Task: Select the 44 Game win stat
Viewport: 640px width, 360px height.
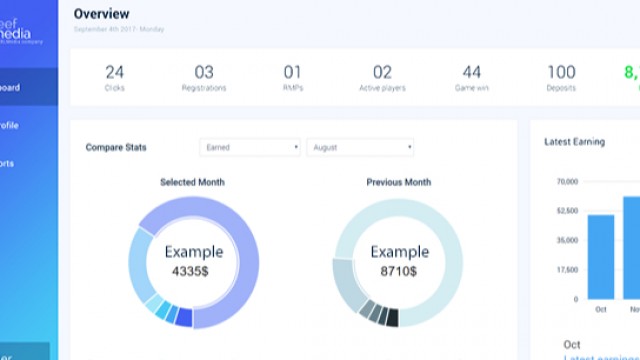Action: (x=471, y=78)
